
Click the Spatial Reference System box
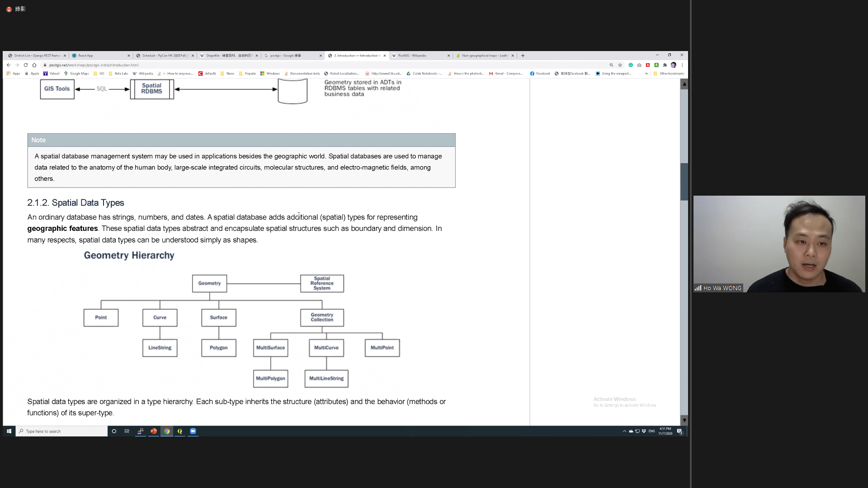pos(322,283)
